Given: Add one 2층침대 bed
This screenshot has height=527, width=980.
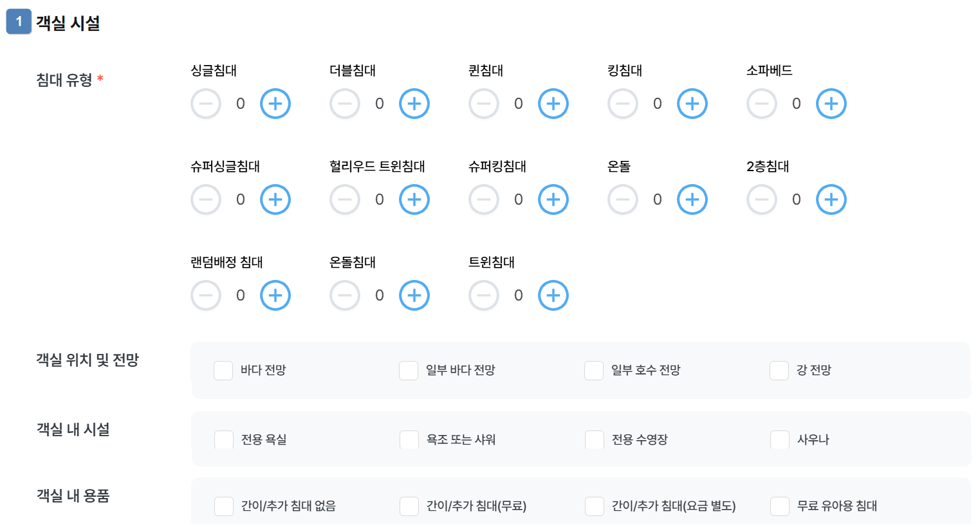Looking at the screenshot, I should click(831, 199).
